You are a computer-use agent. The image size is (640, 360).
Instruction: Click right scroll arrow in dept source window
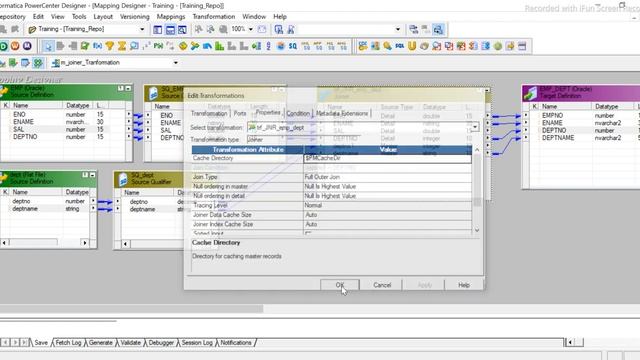coord(84,243)
